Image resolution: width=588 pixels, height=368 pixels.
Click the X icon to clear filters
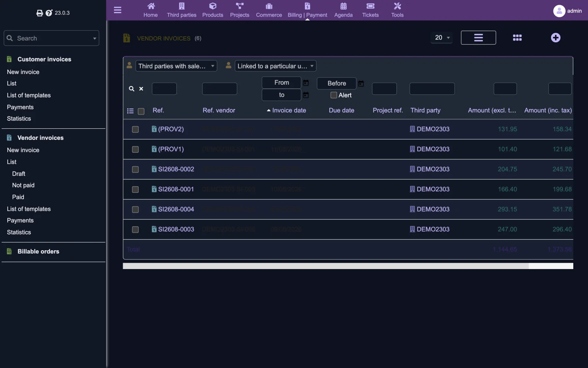(141, 89)
